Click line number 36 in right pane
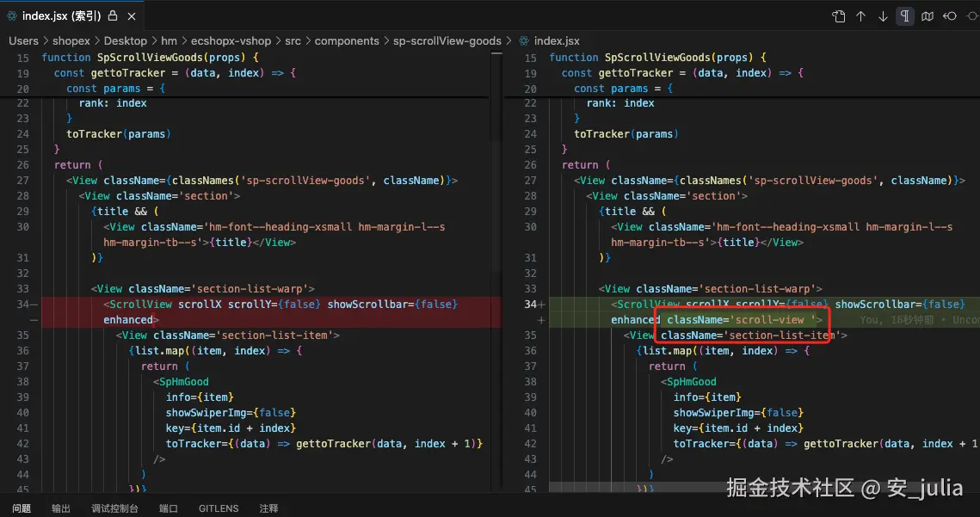Screen dimensions: 980x517 tap(530, 351)
